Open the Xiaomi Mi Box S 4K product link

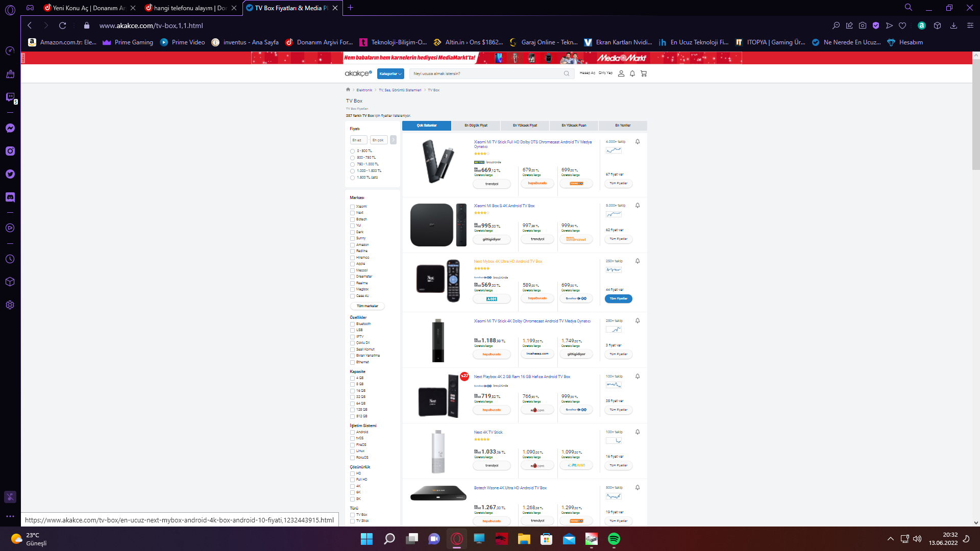[x=504, y=206]
